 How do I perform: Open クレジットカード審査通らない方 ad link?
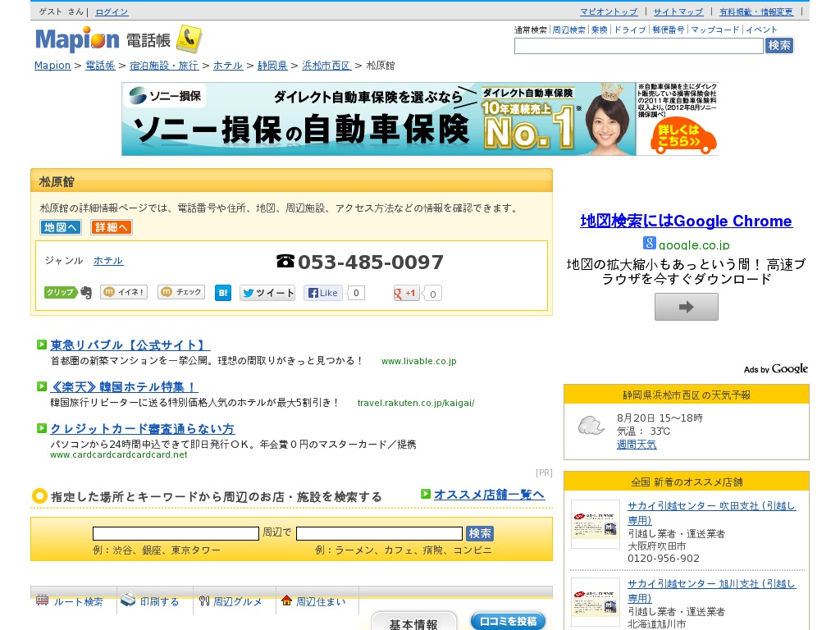point(143,428)
